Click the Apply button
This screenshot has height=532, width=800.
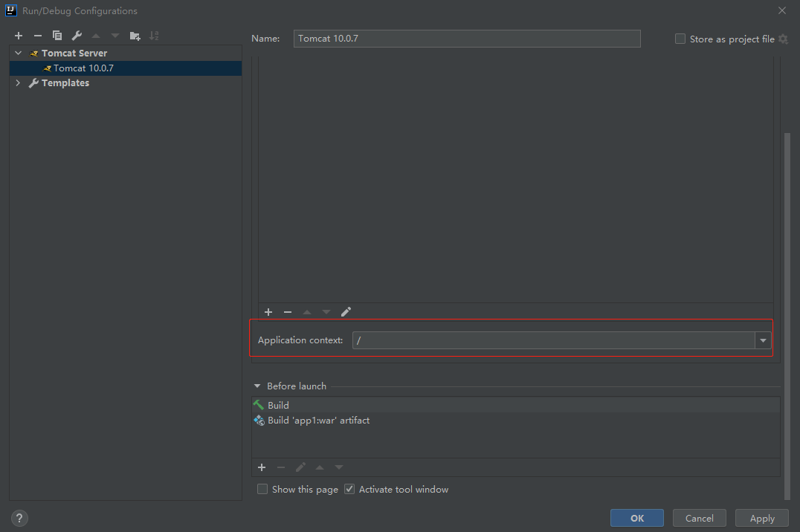[762, 518]
